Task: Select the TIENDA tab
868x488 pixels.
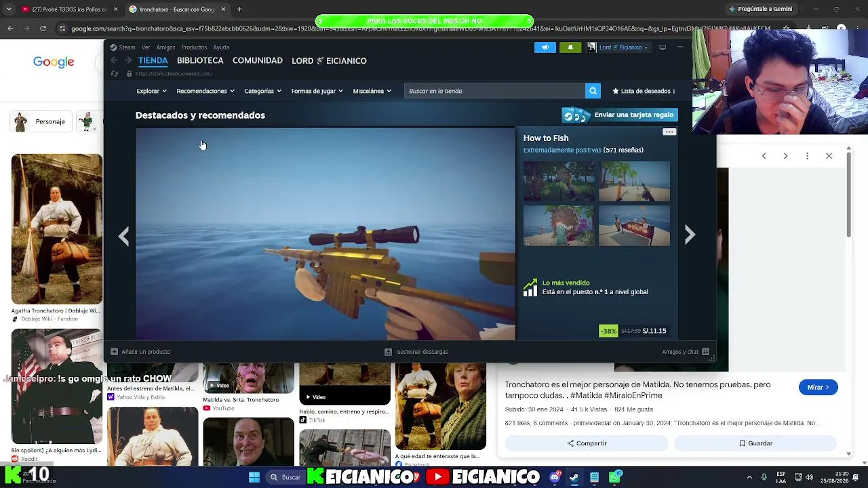Action: (x=153, y=60)
